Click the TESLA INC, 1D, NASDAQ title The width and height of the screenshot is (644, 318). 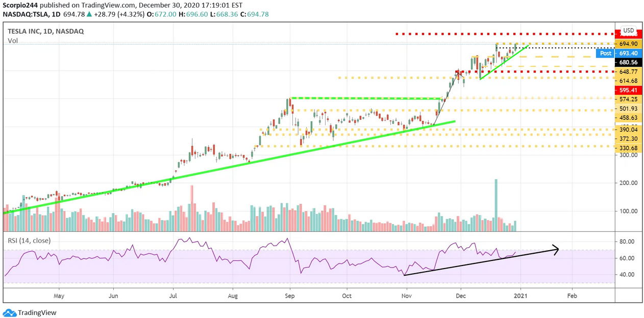pyautogui.click(x=45, y=31)
